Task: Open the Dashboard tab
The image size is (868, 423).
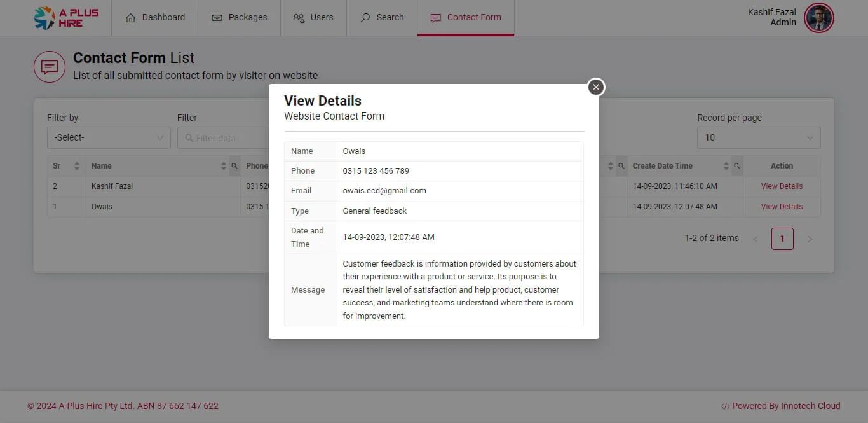Action: point(155,18)
